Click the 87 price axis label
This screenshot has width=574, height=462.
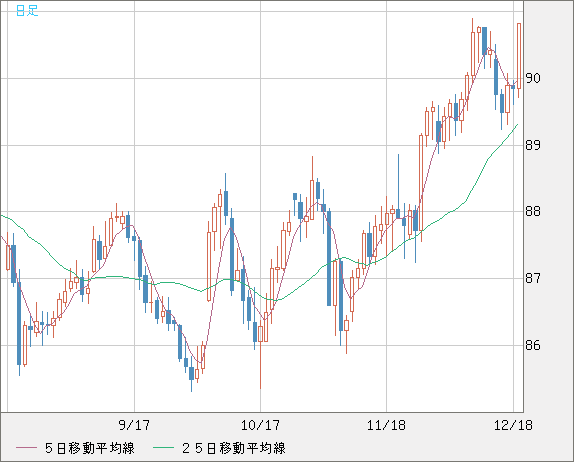click(533, 278)
